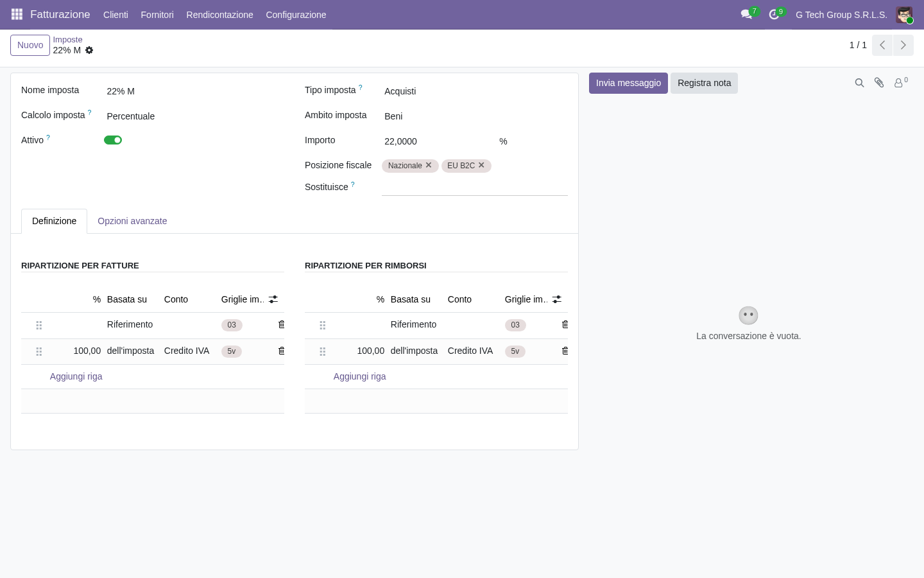
Task: Remove the EU B2C tag
Action: (481, 165)
